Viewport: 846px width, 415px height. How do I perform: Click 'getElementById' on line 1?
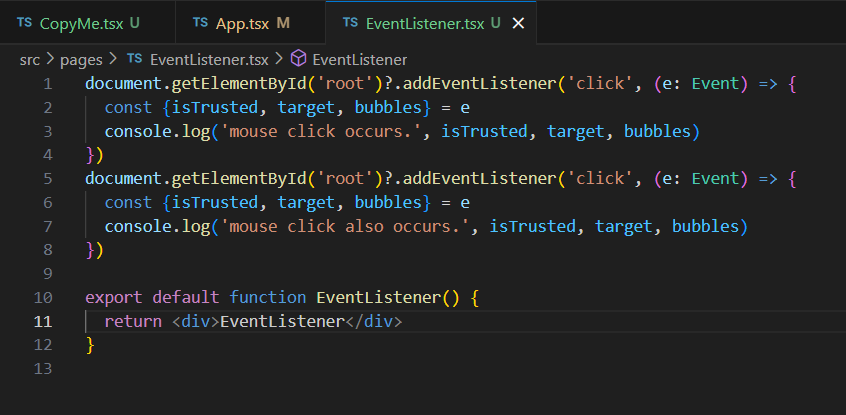[x=238, y=84]
